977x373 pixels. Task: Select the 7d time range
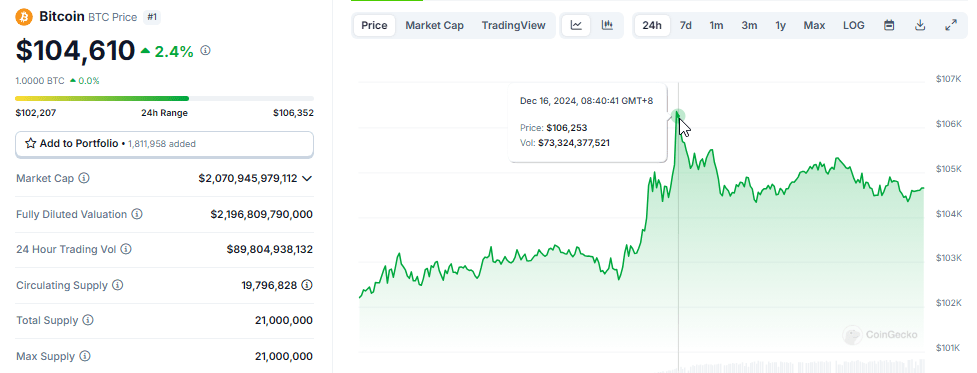pyautogui.click(x=685, y=26)
